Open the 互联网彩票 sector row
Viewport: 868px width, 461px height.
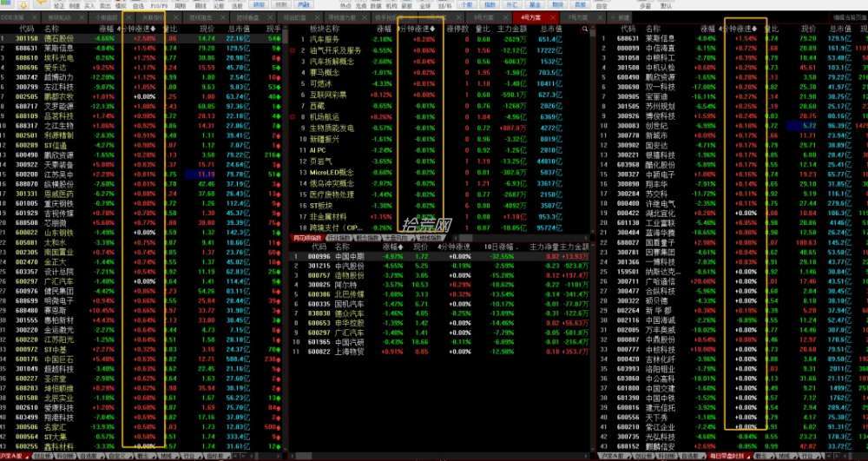pyautogui.click(x=440, y=95)
